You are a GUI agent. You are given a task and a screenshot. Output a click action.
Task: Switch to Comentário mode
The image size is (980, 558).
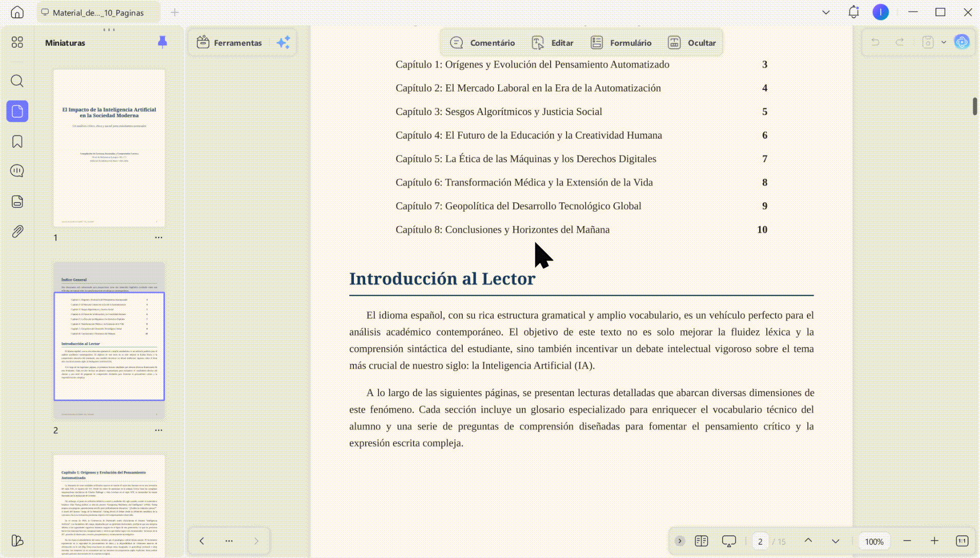point(482,43)
